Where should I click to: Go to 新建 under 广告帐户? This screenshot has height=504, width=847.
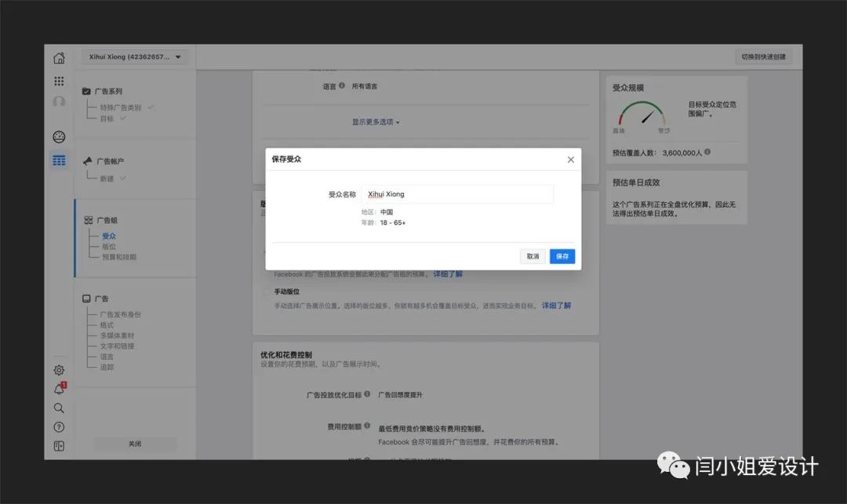coord(107,179)
